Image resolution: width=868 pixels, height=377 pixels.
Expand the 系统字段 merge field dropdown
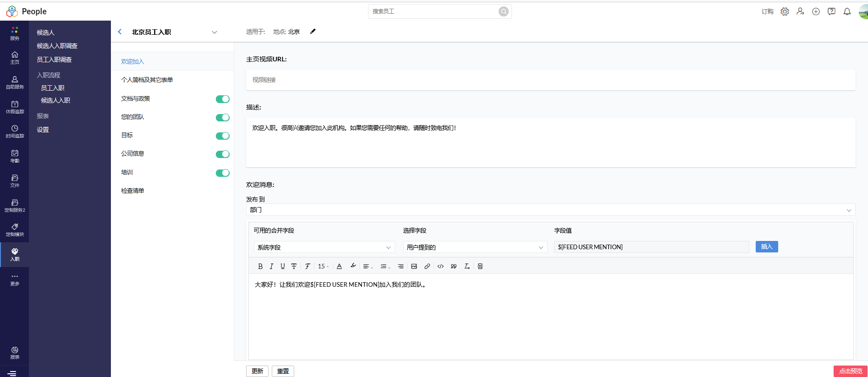(x=324, y=247)
